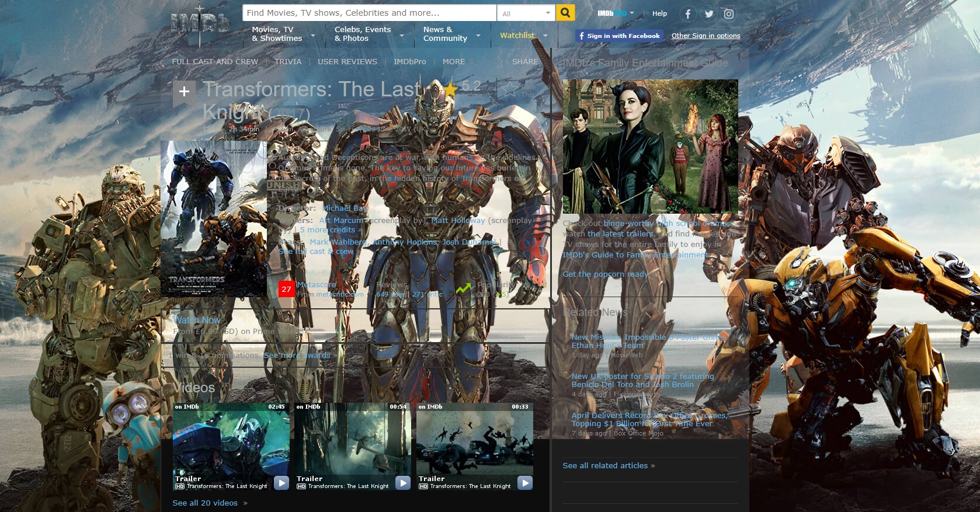
Task: Expand News & Community menu
Action: tap(452, 34)
